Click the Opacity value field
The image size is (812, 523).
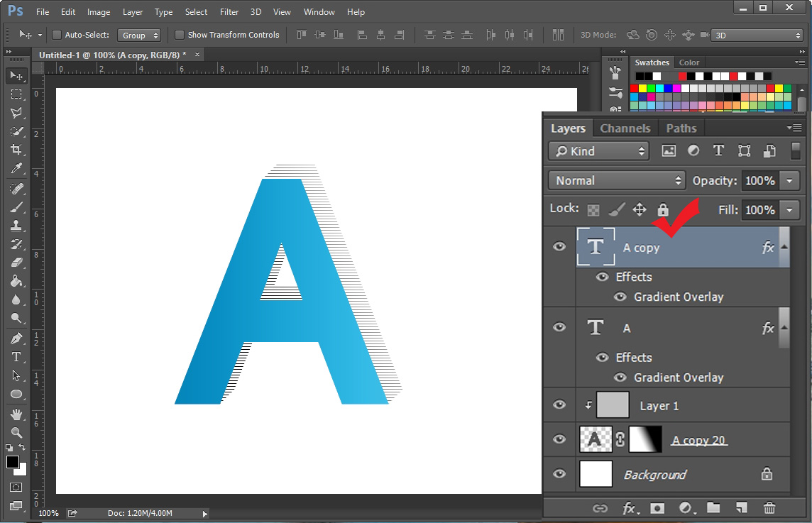pyautogui.click(x=759, y=181)
